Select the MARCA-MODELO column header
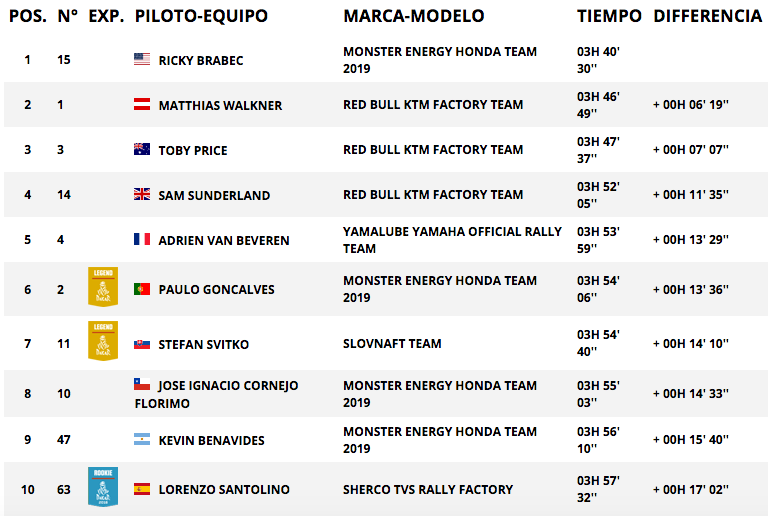Viewport: 768px width, 516px height. (414, 16)
